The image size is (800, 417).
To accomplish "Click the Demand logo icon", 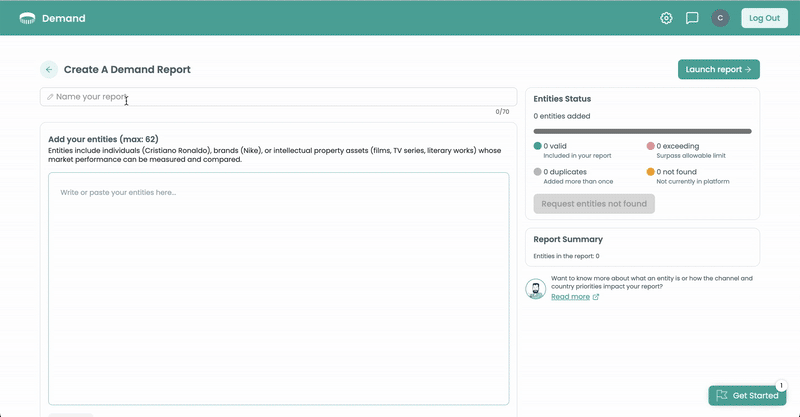I will tap(27, 18).
